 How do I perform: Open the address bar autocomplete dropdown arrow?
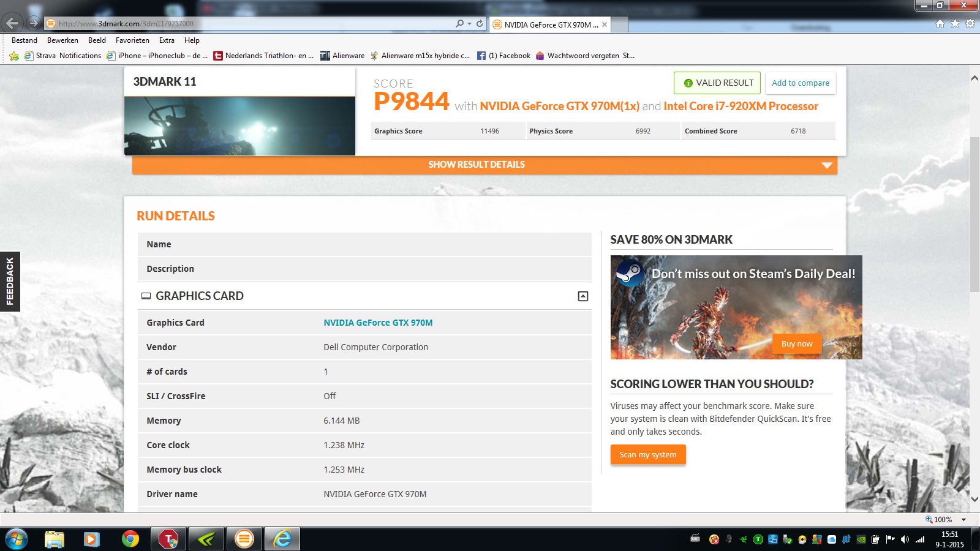coord(470,23)
